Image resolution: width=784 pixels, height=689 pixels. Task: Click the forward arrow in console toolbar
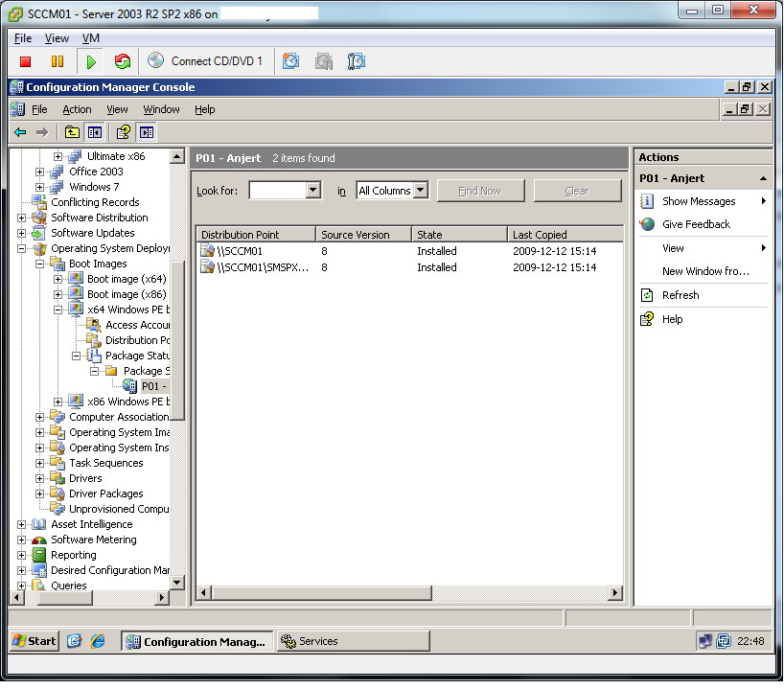pos(42,132)
